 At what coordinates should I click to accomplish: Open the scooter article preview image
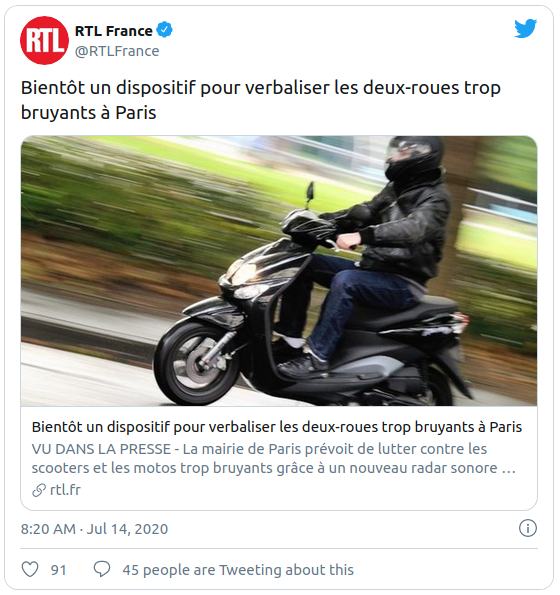[x=279, y=271]
